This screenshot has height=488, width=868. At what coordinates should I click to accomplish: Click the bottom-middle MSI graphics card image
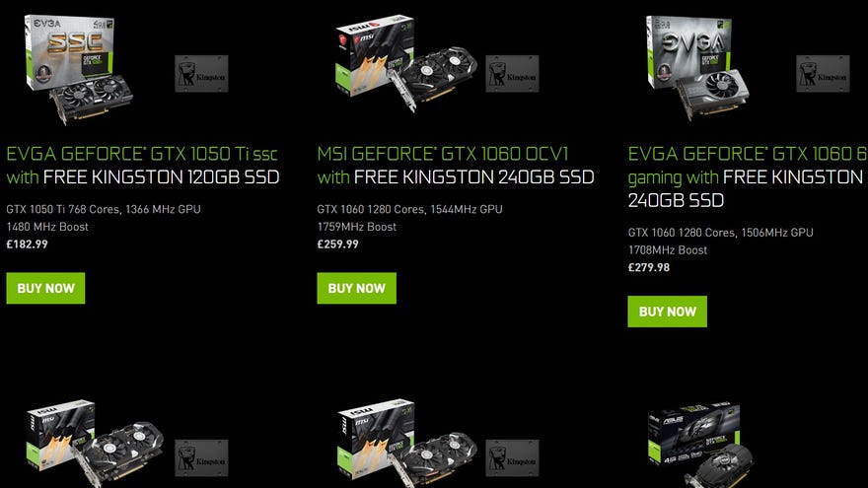click(405, 444)
